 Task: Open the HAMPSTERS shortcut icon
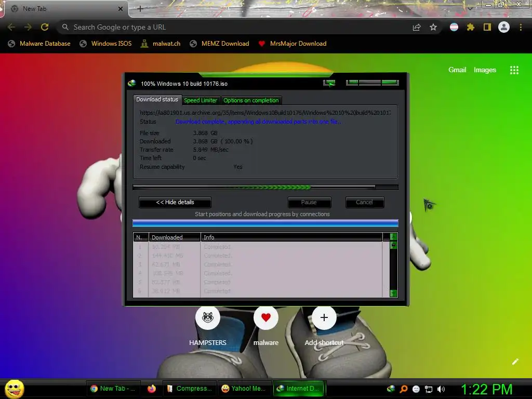[208, 317]
